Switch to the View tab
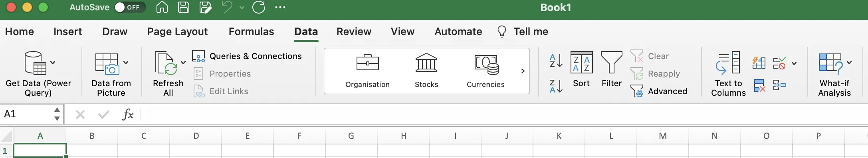The width and height of the screenshot is (868, 158). pyautogui.click(x=402, y=32)
